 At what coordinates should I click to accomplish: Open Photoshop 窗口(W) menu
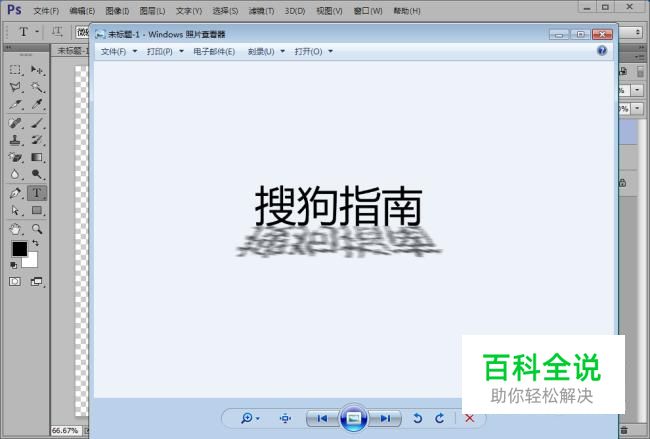pos(368,11)
